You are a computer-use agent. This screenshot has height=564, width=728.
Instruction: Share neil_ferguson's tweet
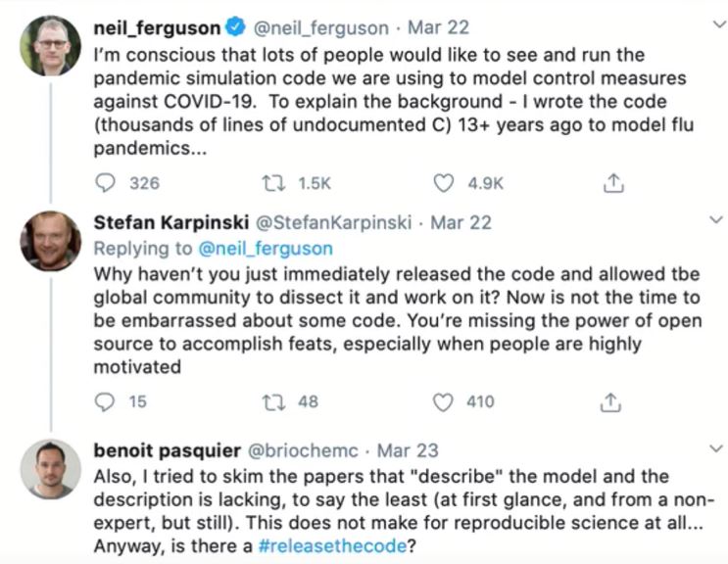(x=613, y=183)
